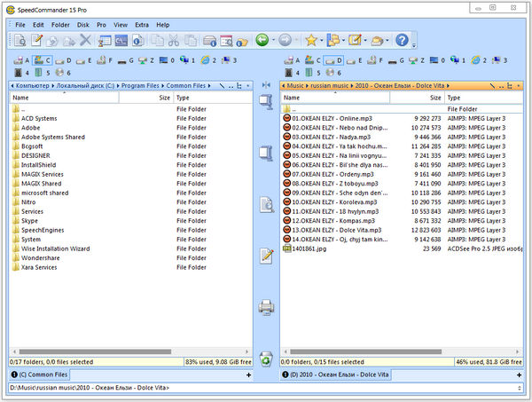Click the recycle bin icon in middle strip

tap(266, 359)
